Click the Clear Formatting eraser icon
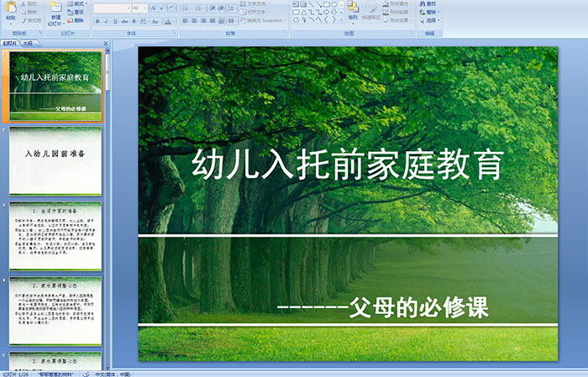The width and height of the screenshot is (588, 377). [171, 8]
